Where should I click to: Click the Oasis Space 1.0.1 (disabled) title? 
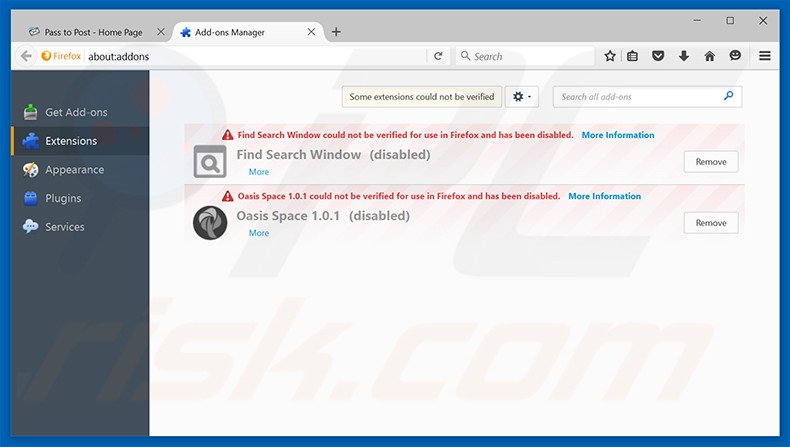(323, 216)
